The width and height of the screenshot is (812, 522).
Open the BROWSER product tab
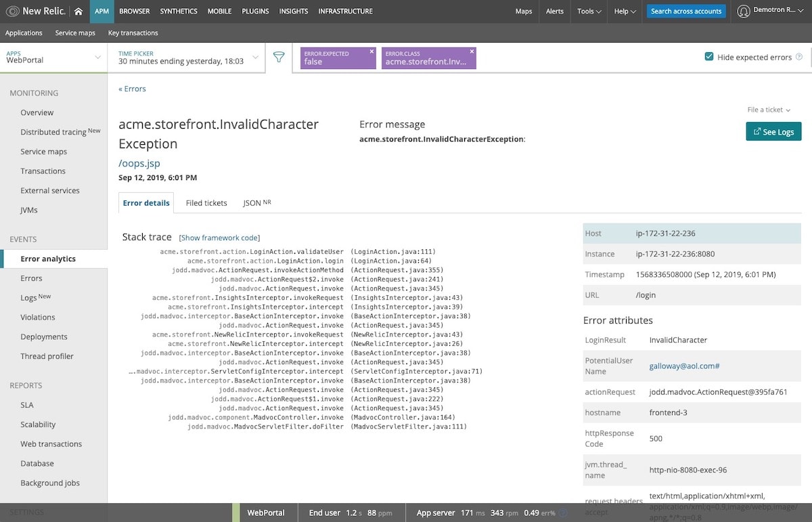click(x=135, y=12)
